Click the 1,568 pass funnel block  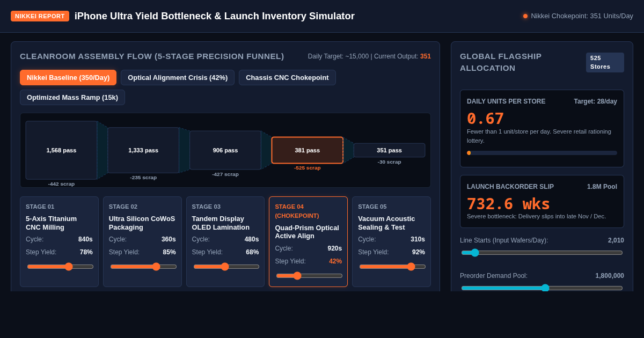pyautogui.click(x=61, y=150)
